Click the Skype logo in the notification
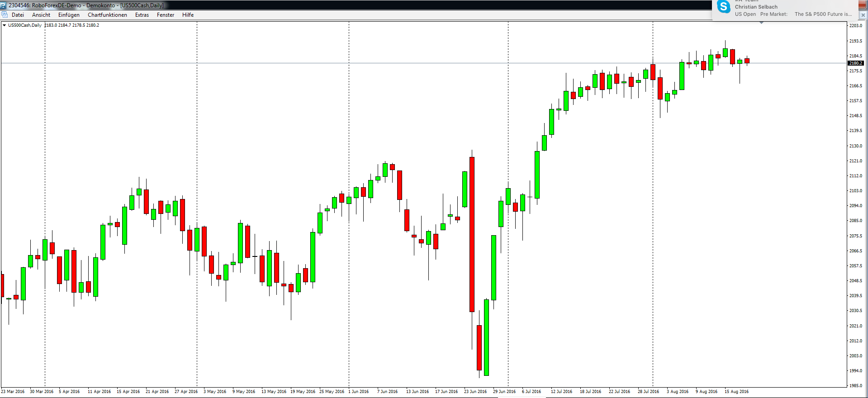868x398 pixels. point(724,7)
